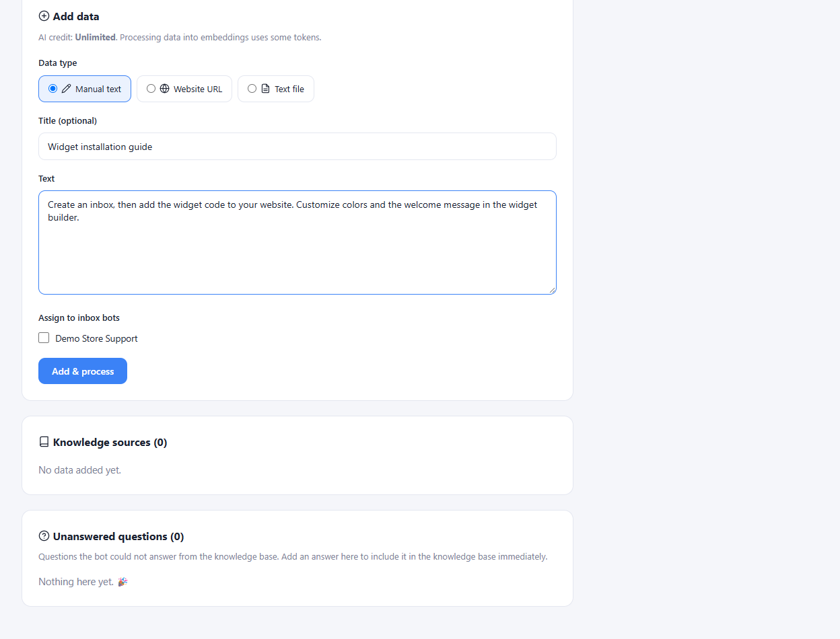Click the 'Nothing here yet.' text

pyautogui.click(x=76, y=582)
